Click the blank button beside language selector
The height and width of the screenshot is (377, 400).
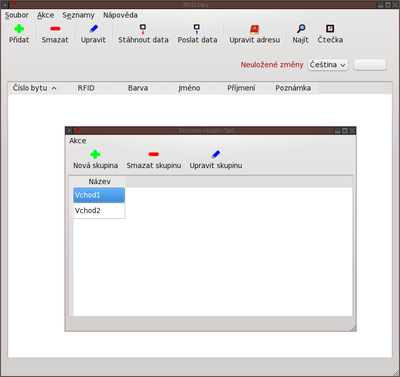[370, 65]
